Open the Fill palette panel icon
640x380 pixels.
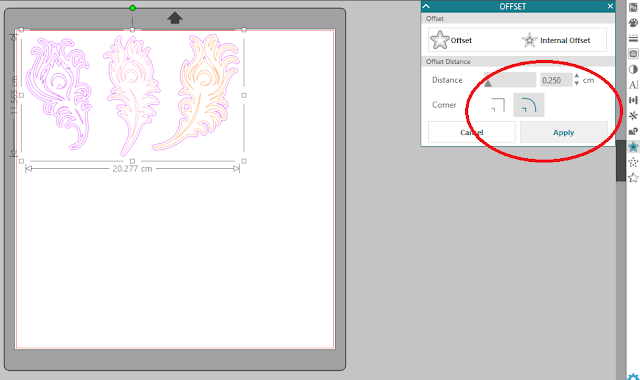(633, 23)
